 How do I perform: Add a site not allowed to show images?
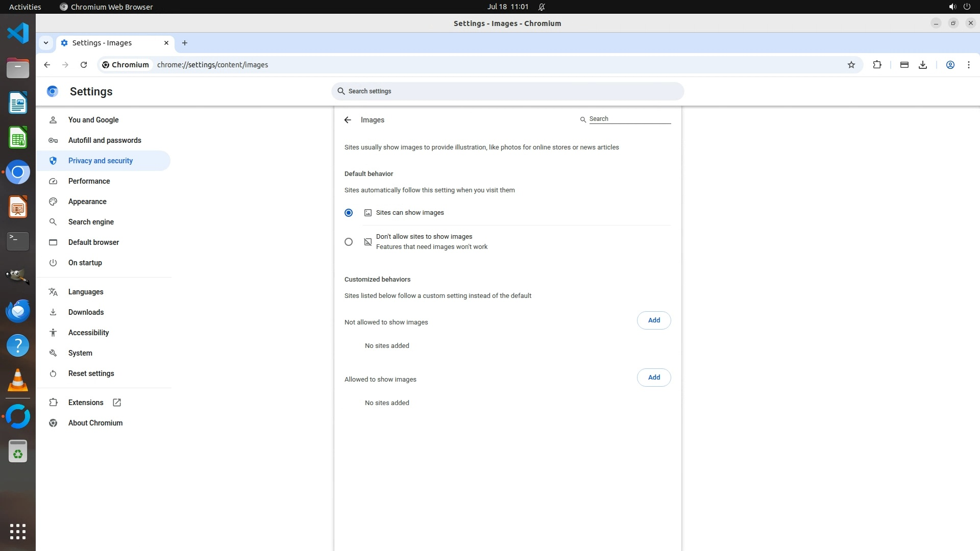653,320
